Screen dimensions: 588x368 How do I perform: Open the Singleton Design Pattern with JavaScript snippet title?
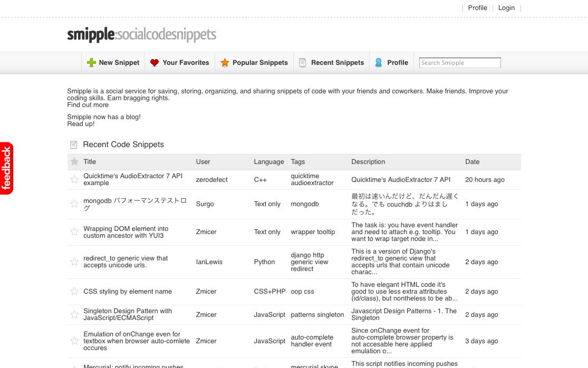(128, 314)
